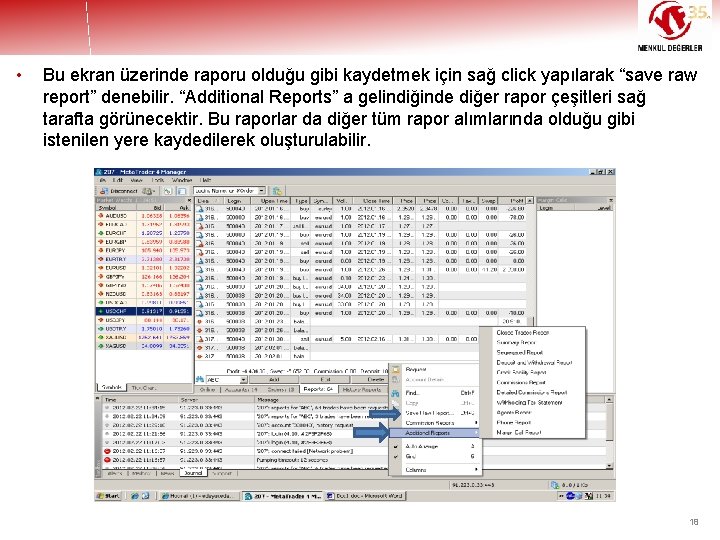Click the Message column header in Journal
The image size is (720, 540).
coord(321,400)
